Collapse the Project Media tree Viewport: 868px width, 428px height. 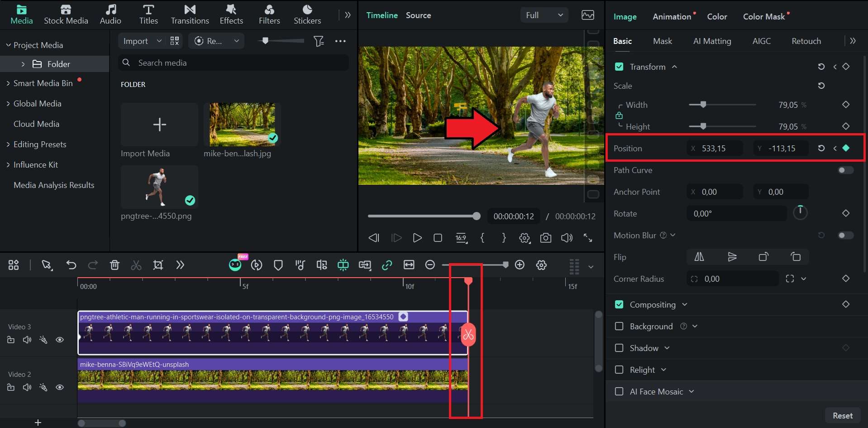(x=8, y=45)
